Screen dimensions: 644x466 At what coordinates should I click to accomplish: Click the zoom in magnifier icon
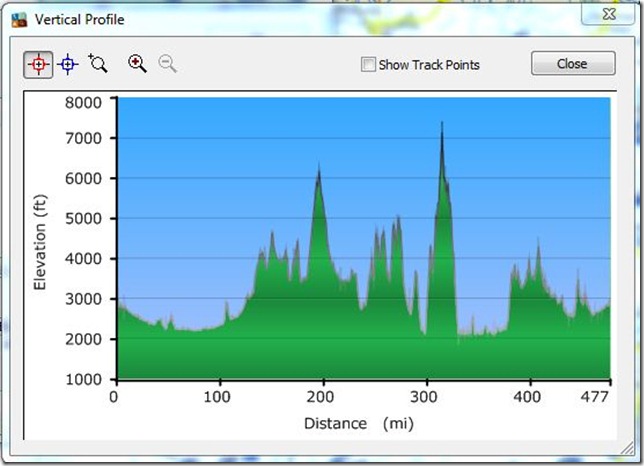137,64
